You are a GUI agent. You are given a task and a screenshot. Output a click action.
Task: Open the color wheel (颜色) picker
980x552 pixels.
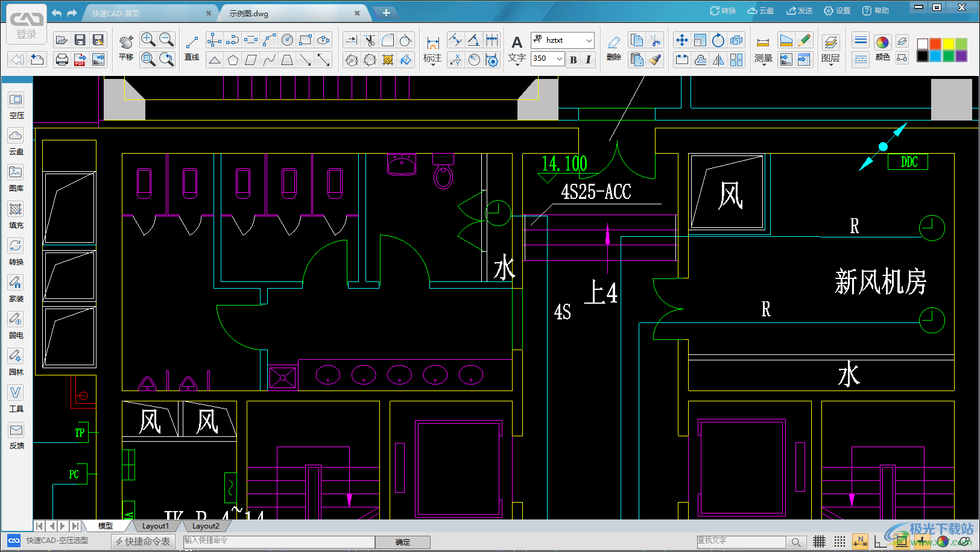[882, 47]
